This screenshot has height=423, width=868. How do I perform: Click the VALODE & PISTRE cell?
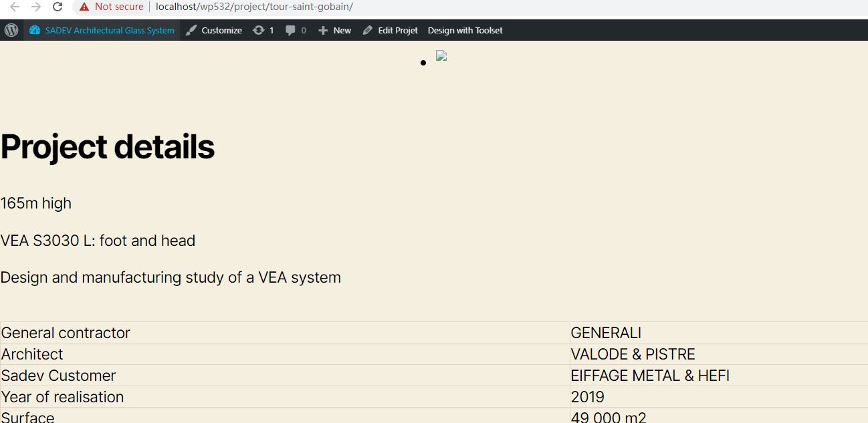click(719, 354)
